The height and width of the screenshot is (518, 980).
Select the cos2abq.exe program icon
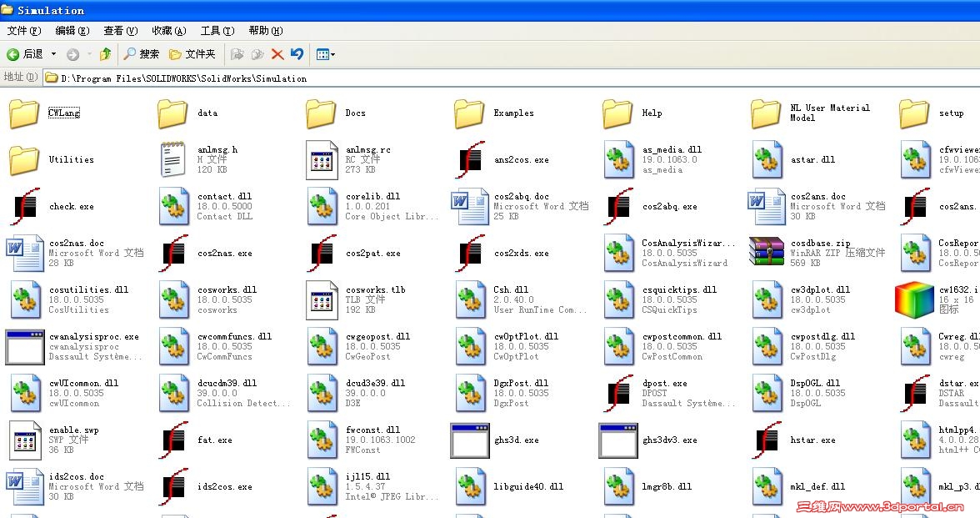[618, 207]
